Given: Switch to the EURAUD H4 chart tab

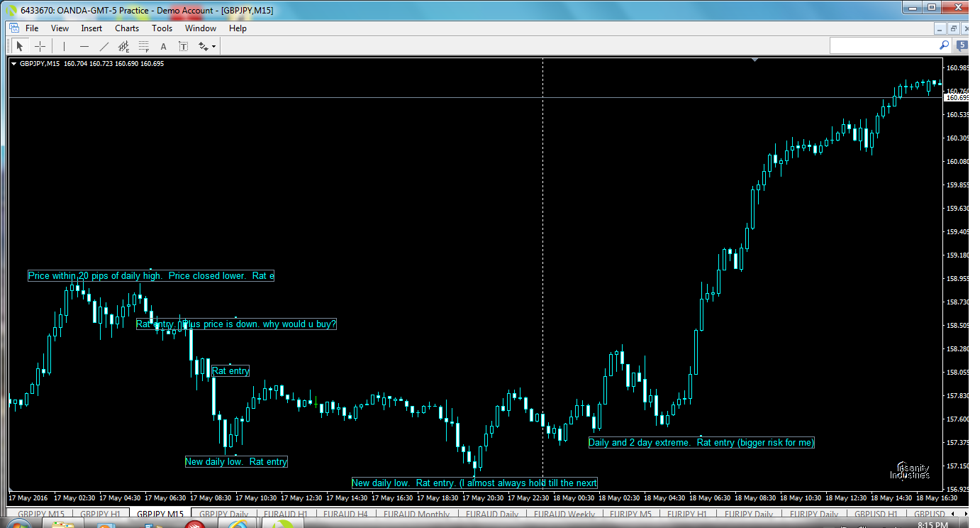Looking at the screenshot, I should 345,514.
